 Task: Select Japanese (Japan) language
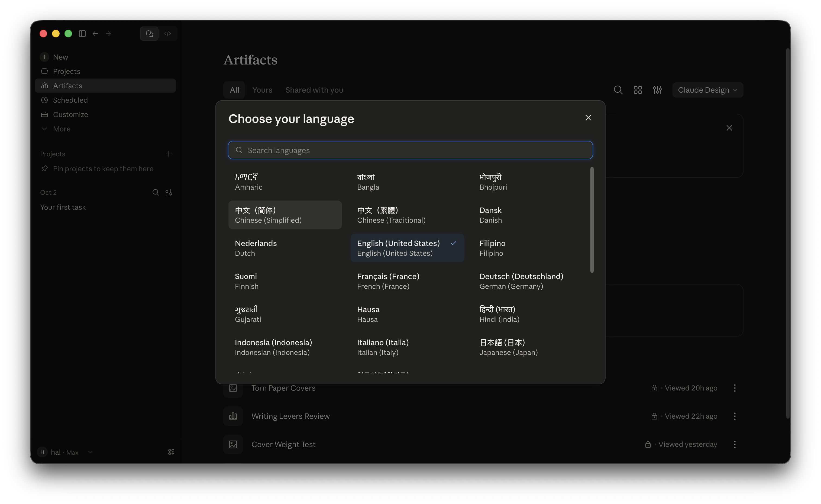pos(530,347)
